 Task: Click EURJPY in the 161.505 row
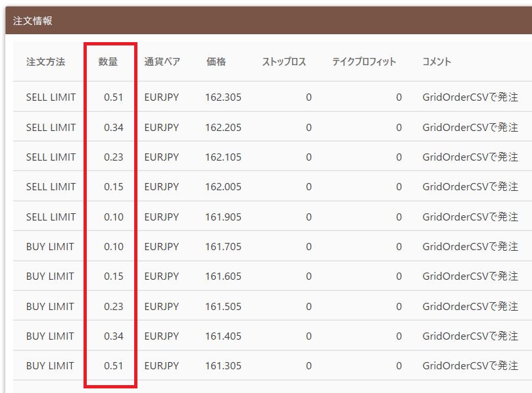[x=162, y=306]
